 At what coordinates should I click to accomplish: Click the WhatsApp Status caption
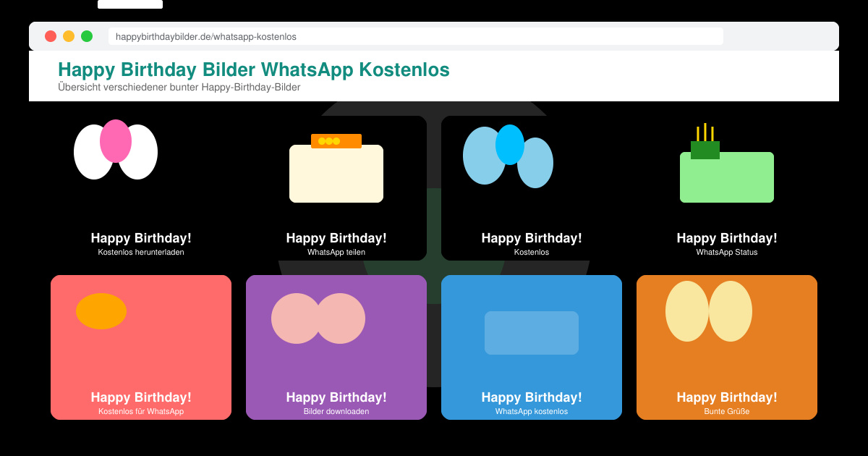pyautogui.click(x=727, y=252)
